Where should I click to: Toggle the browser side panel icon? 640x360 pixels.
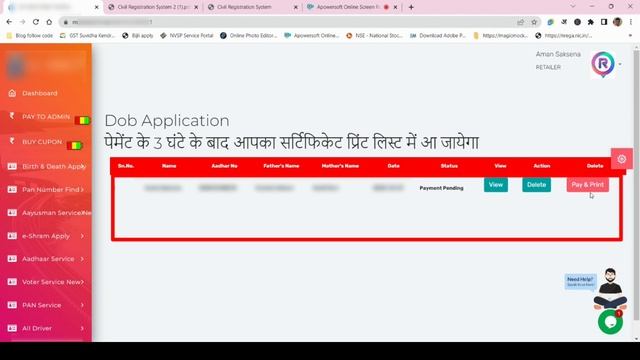[x=604, y=22]
